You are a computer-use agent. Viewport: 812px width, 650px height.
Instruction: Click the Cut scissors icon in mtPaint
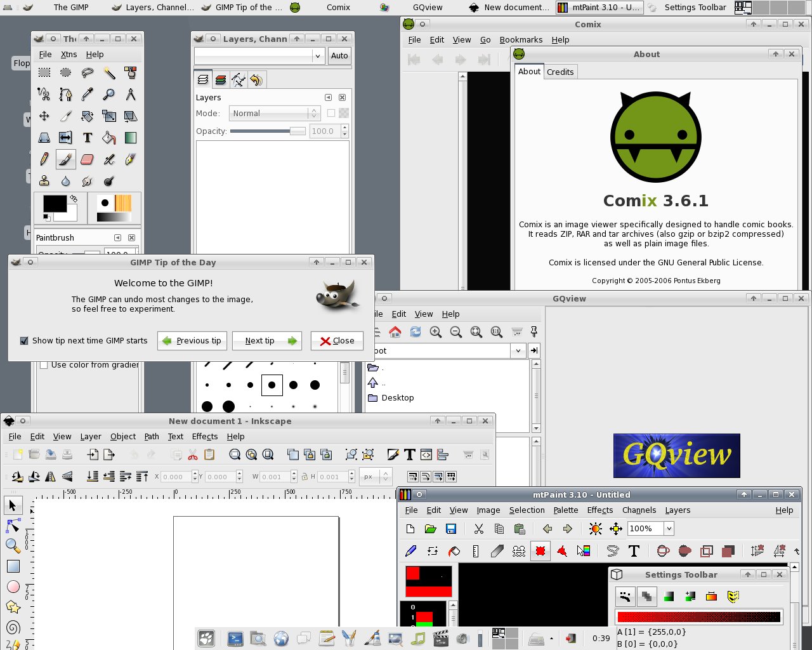tap(479, 529)
